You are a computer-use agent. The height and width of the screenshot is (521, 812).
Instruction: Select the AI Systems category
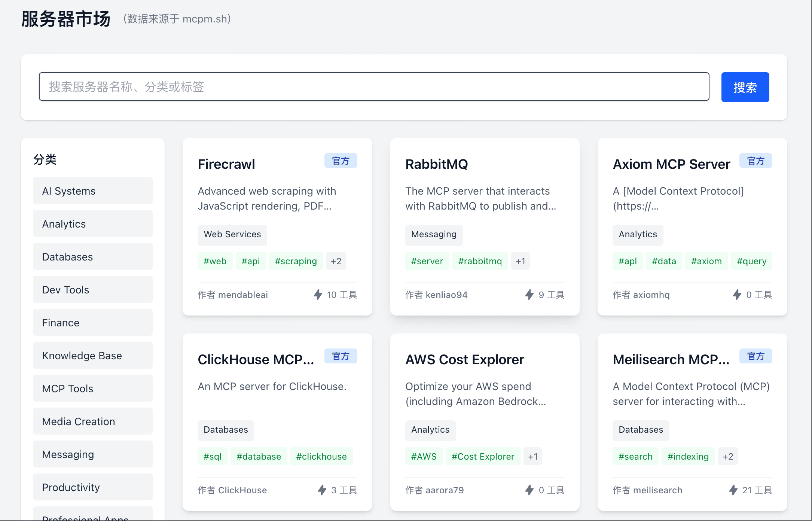coord(92,191)
